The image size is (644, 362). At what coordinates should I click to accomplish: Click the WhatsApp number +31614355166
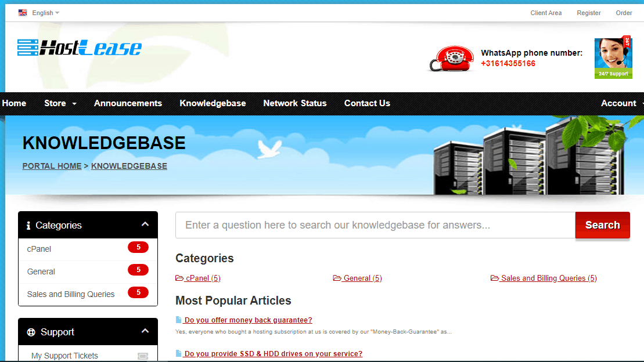508,64
